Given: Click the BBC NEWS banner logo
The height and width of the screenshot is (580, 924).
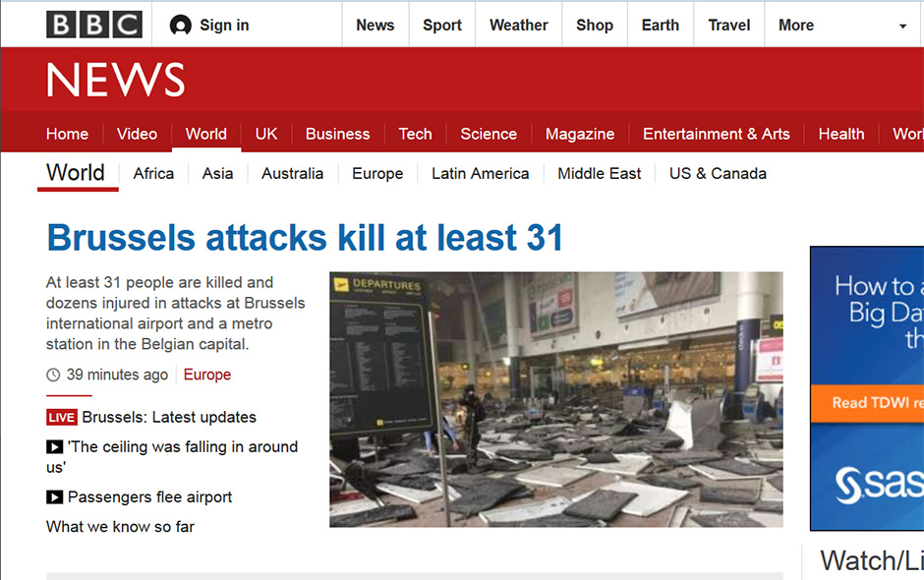Looking at the screenshot, I should tap(116, 81).
